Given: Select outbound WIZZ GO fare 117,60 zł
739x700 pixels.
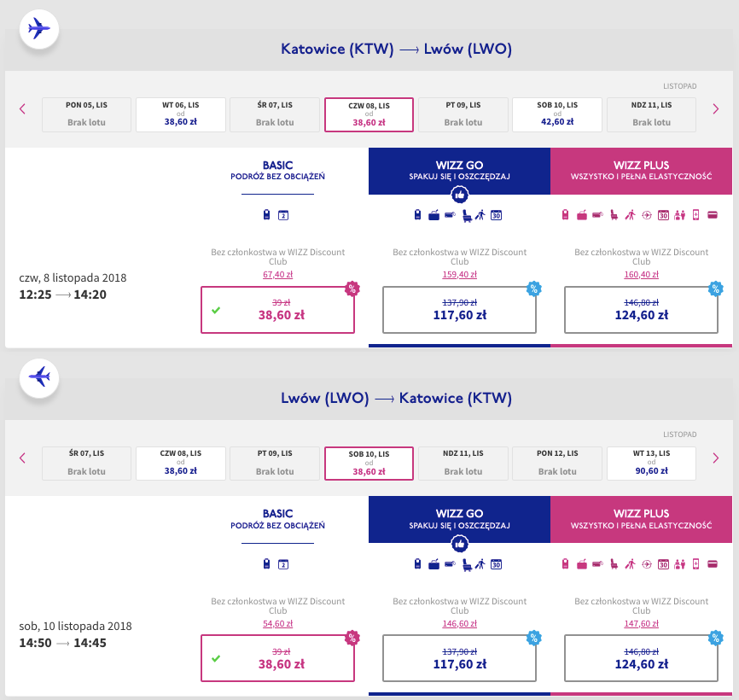Looking at the screenshot, I should pos(459,309).
